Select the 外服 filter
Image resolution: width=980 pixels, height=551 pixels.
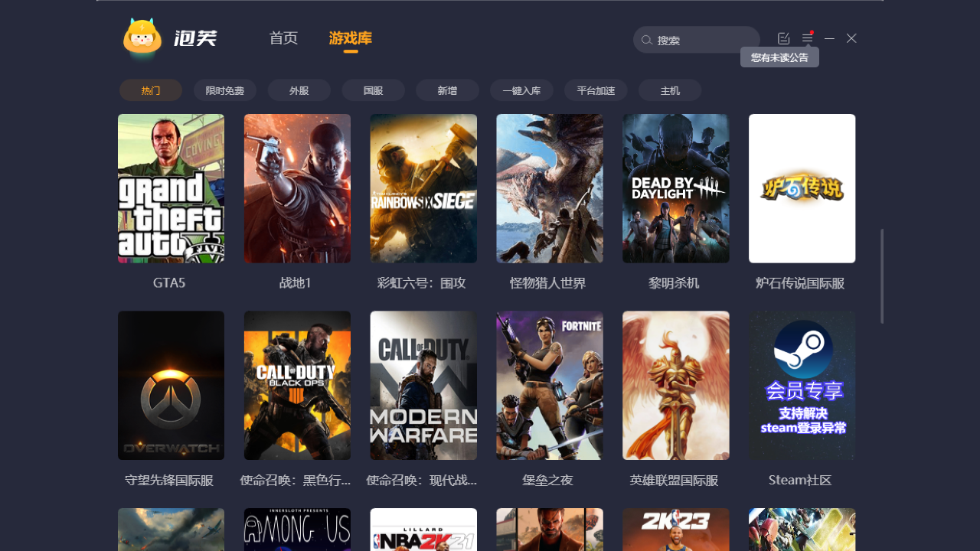pyautogui.click(x=299, y=90)
